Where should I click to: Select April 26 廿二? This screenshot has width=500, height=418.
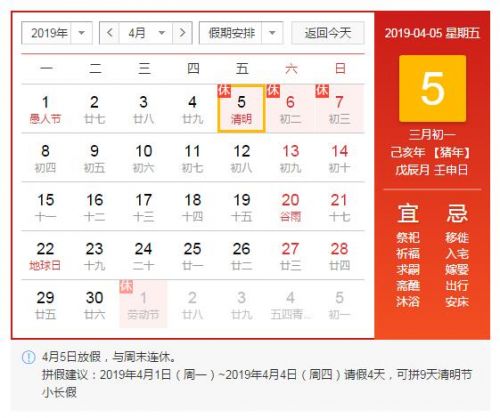[241, 256]
